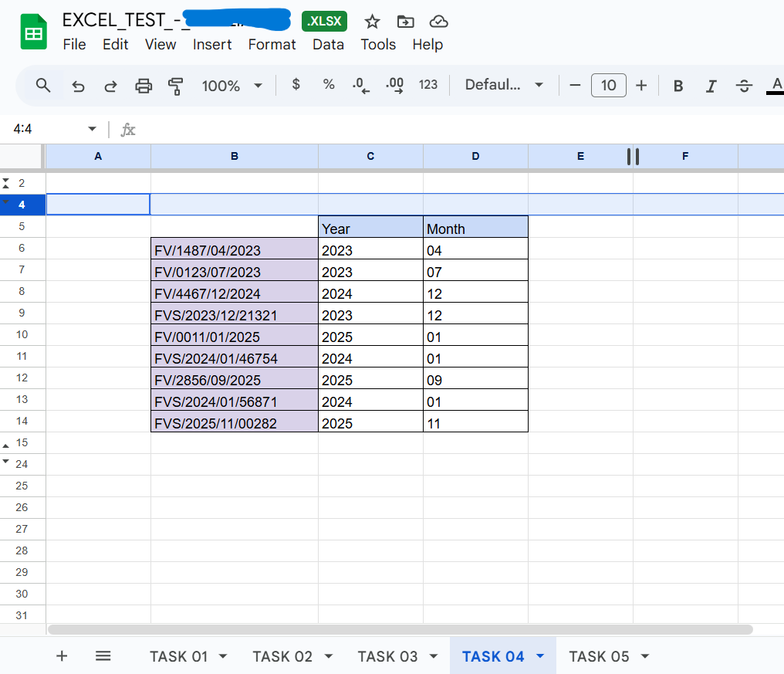Open the Tools menu

[x=378, y=45]
